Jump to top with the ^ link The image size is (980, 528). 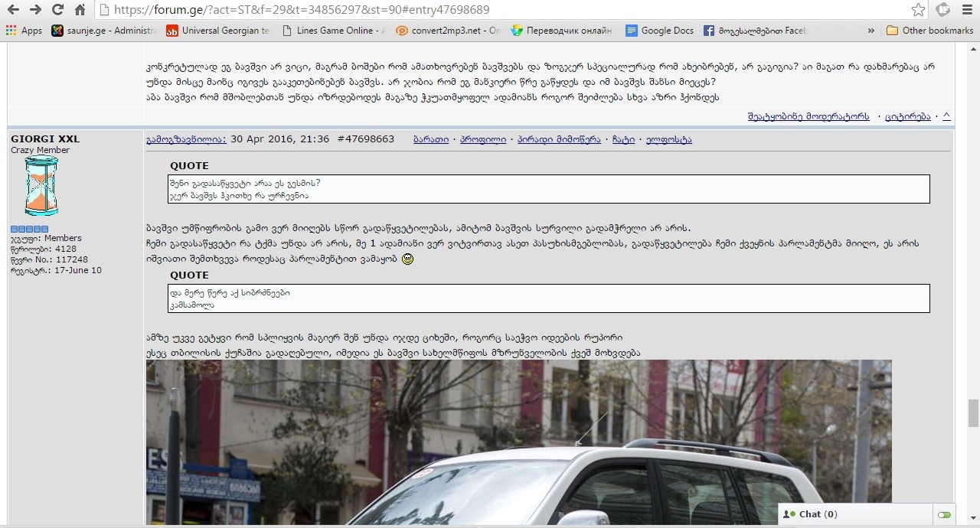click(x=946, y=116)
